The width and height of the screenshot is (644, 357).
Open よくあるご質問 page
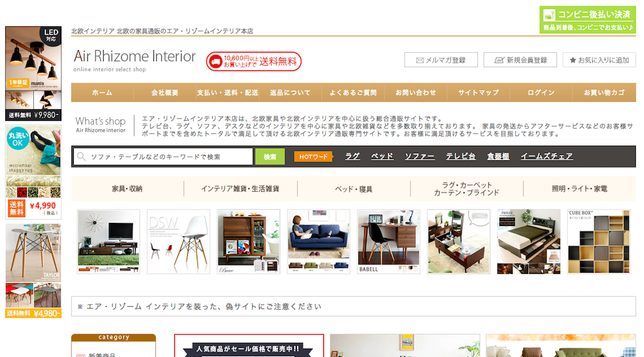point(353,92)
